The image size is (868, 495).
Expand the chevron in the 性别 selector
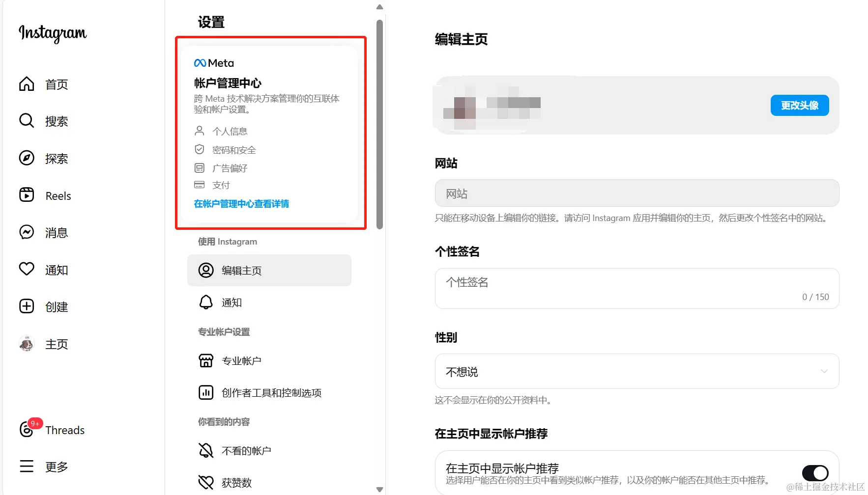[824, 371]
